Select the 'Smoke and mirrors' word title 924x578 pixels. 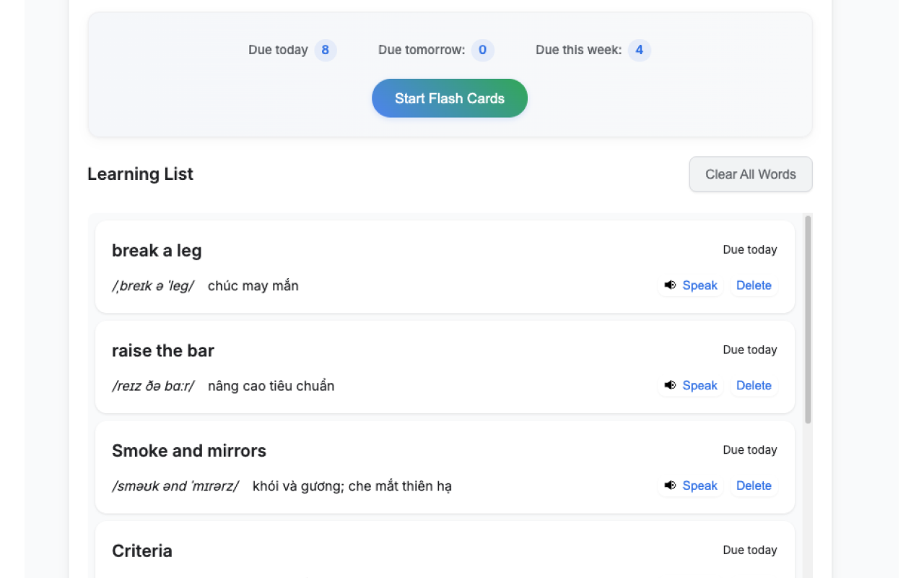[189, 451]
